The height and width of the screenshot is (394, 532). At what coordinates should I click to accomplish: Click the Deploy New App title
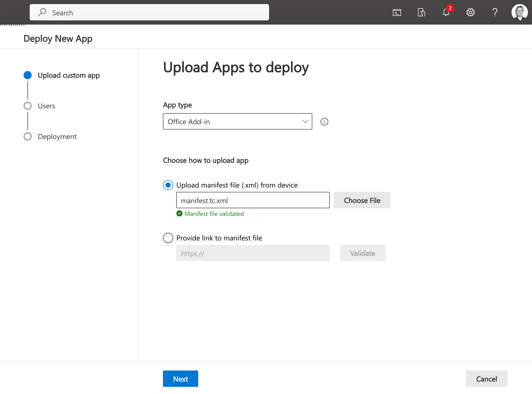coord(58,39)
